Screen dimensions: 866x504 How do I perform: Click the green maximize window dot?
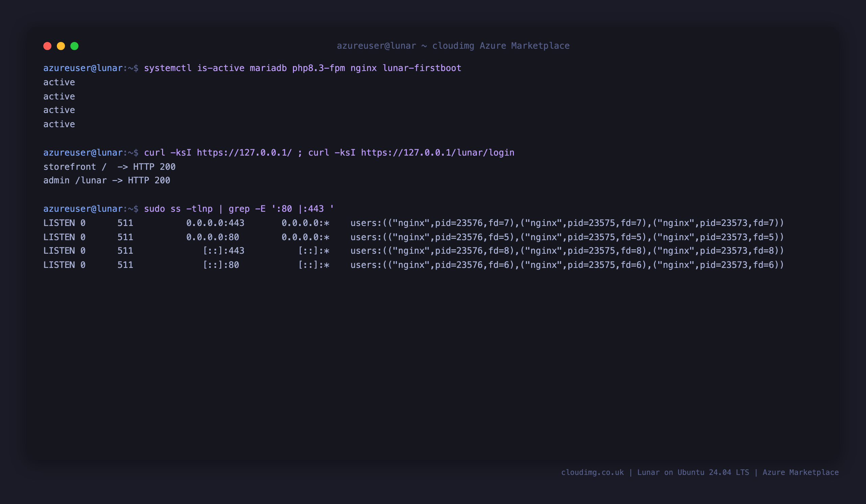[74, 46]
